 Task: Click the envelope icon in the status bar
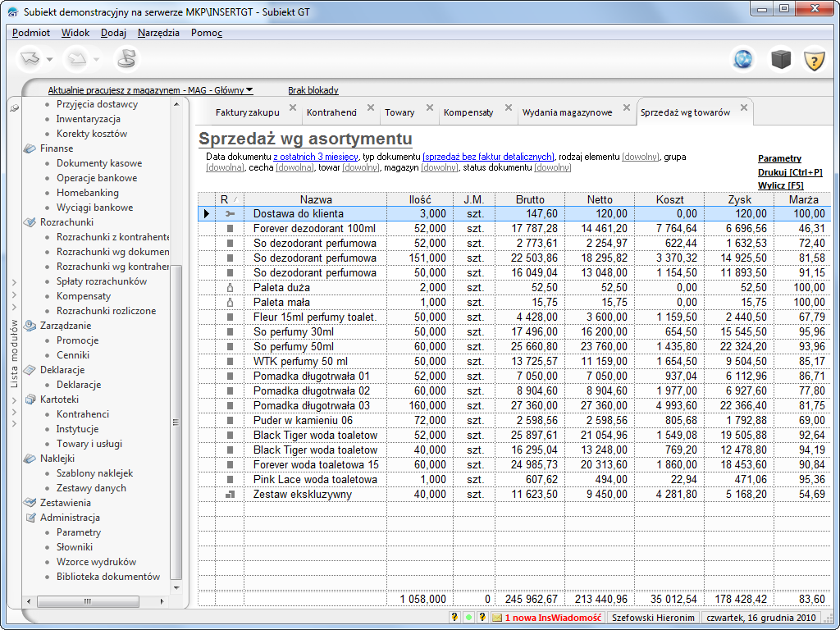pos(496,618)
